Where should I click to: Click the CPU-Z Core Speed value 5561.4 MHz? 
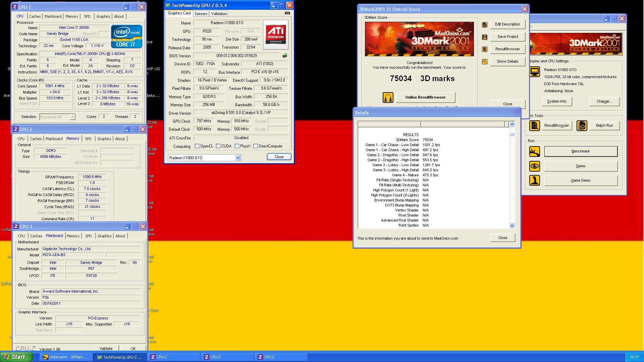pos(55,86)
